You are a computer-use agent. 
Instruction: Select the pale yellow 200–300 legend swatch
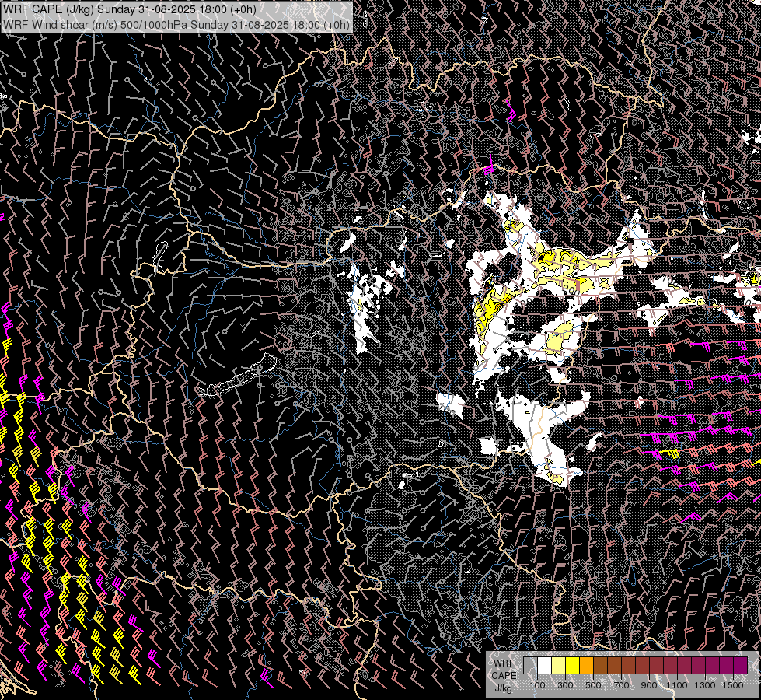pyautogui.click(x=559, y=665)
